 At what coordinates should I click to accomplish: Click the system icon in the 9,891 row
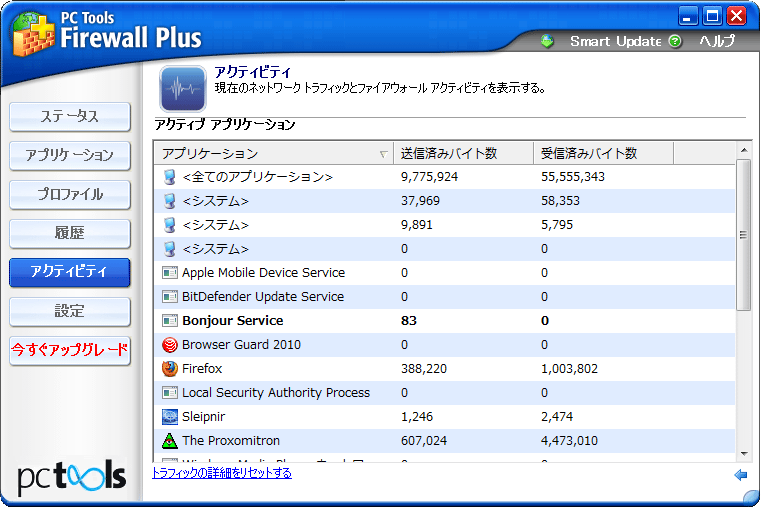tap(169, 225)
